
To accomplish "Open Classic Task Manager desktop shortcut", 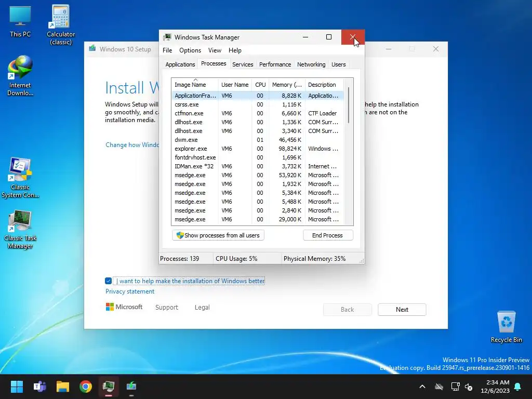I will click(x=20, y=229).
